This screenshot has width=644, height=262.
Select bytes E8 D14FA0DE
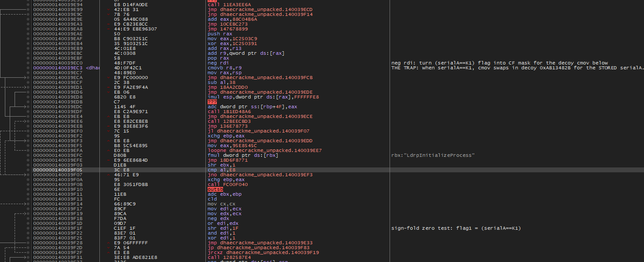pyautogui.click(x=131, y=4)
